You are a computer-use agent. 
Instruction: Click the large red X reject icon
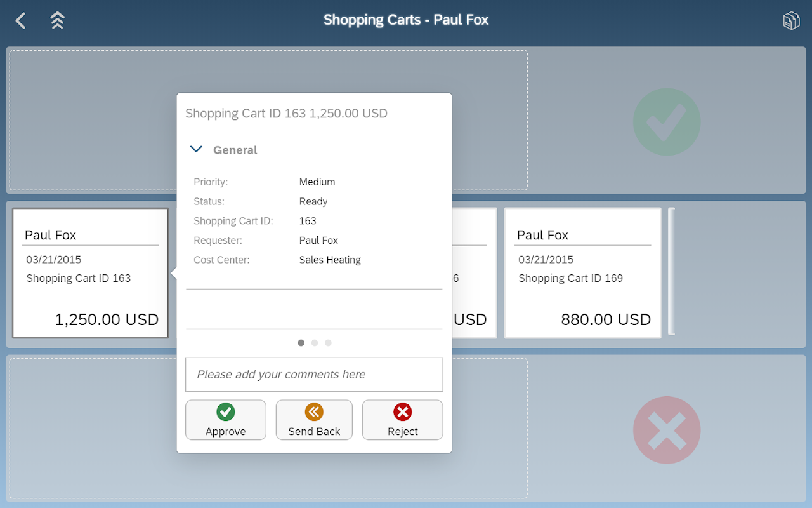click(x=667, y=430)
